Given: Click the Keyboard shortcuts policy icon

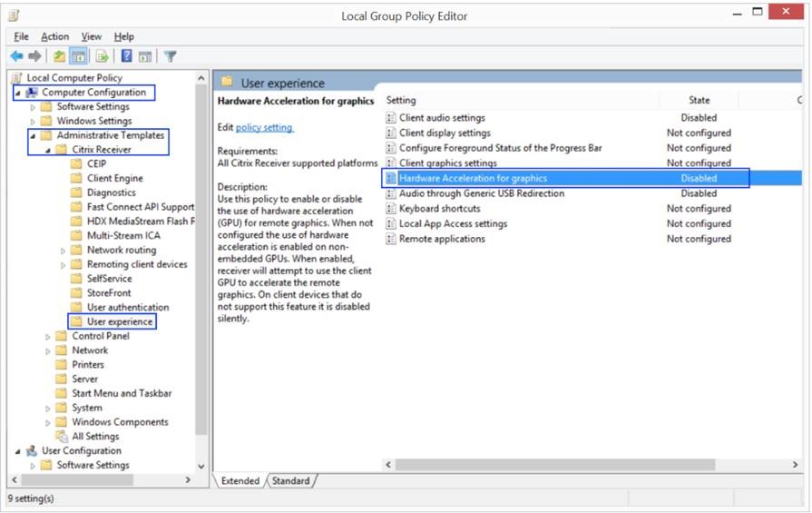Looking at the screenshot, I should click(x=391, y=208).
